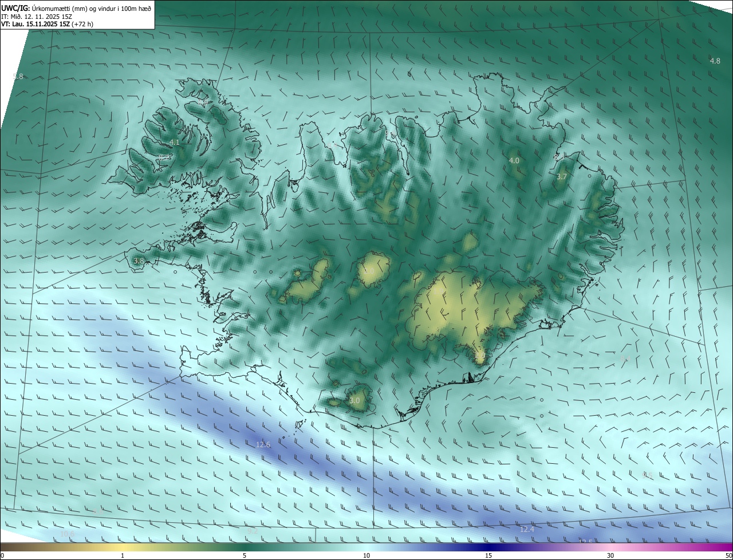Click the 'VT: Lau. 15.11.2025 15Z (+72 h)' line
Screen dimensions: 733x560
point(47,24)
